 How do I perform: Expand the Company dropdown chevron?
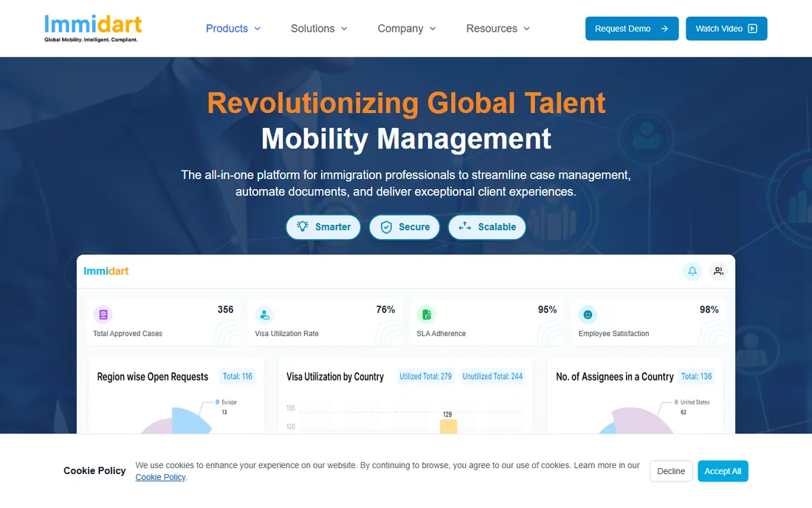(433, 29)
